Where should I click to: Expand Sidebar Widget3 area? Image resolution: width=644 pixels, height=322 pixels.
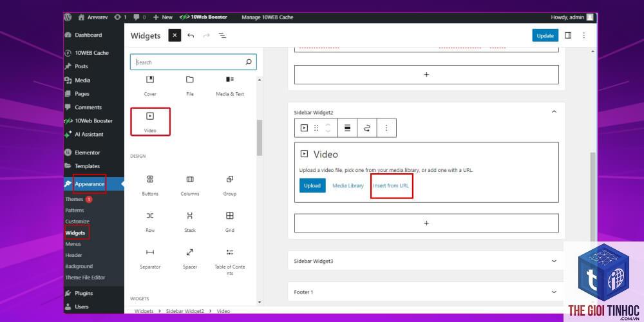(x=554, y=261)
